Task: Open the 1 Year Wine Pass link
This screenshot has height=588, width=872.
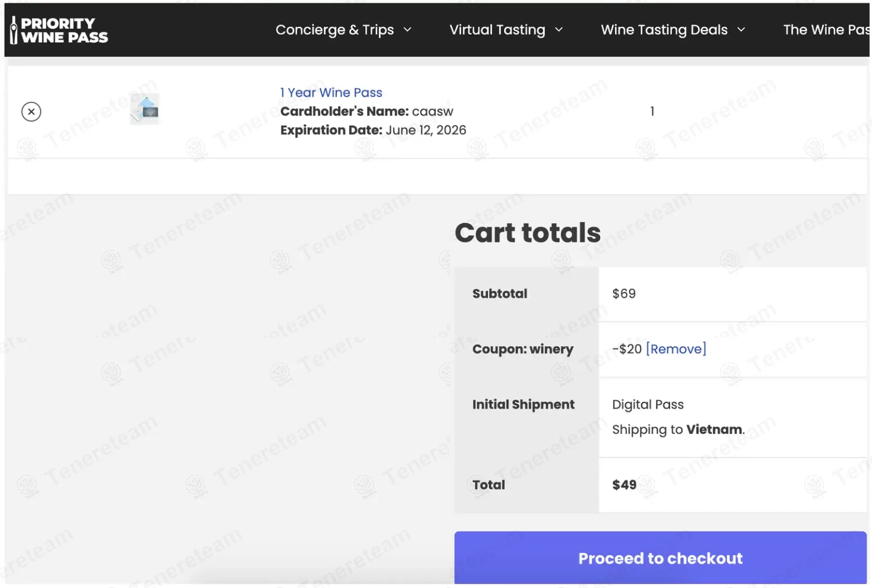Action: click(x=331, y=93)
